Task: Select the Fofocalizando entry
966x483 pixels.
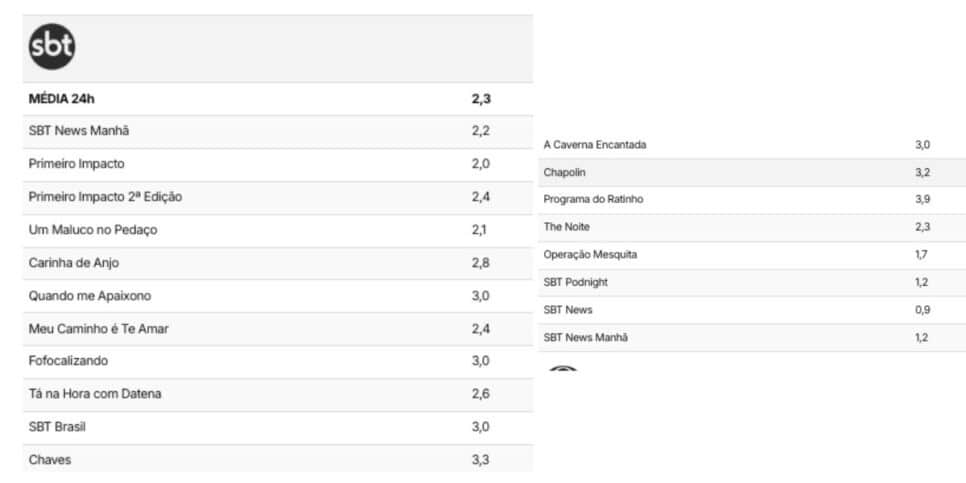Action: click(278, 362)
